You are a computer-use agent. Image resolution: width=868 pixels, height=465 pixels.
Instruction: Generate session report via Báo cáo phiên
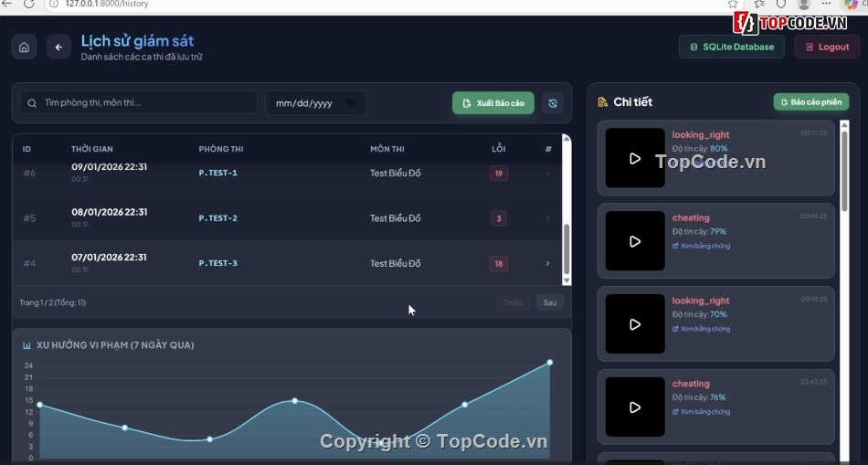click(811, 101)
